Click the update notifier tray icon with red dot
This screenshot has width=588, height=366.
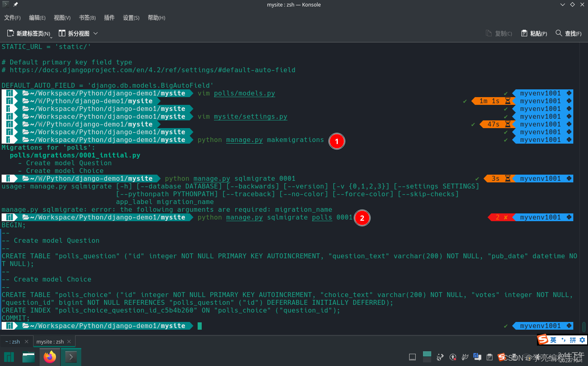pos(453,357)
